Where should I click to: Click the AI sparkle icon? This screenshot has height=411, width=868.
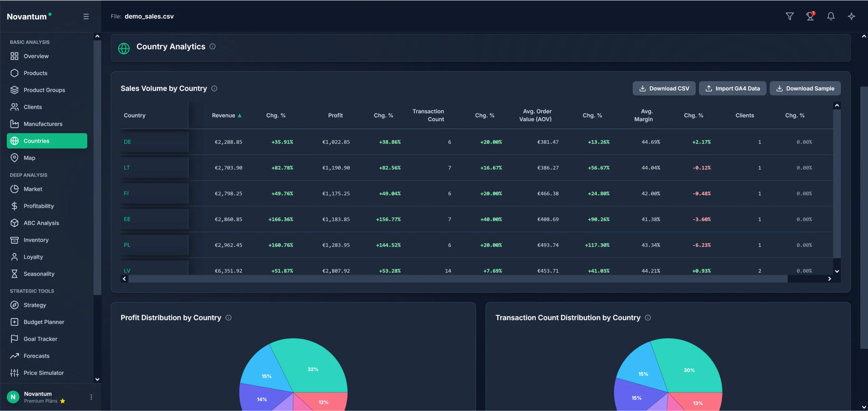pos(851,16)
